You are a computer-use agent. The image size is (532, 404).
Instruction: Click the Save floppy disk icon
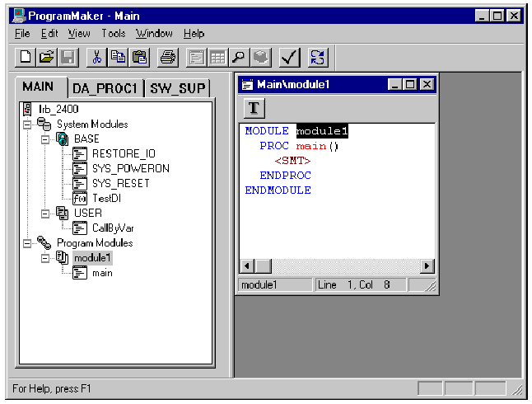(x=68, y=57)
